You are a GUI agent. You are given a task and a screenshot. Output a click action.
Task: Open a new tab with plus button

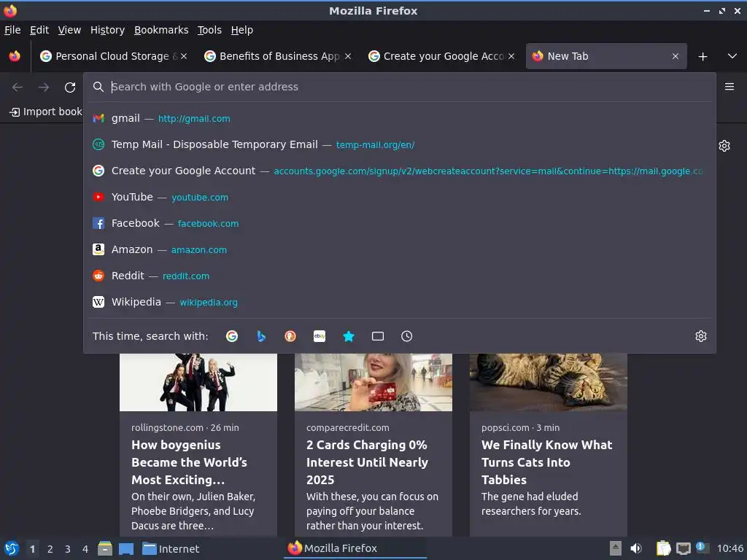click(x=703, y=57)
